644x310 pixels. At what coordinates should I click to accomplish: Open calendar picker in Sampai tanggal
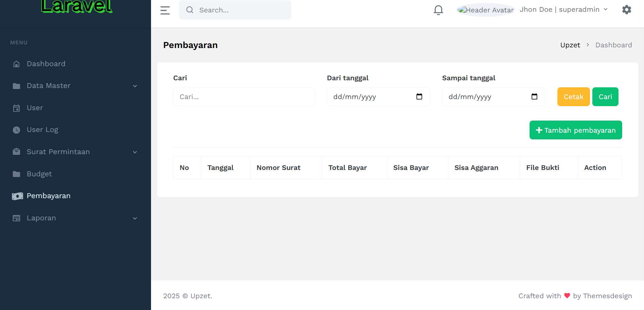pos(534,97)
